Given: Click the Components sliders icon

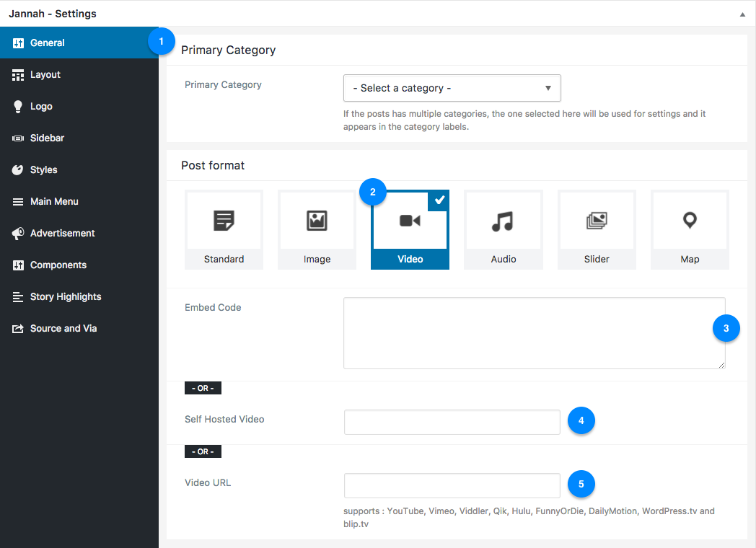Looking at the screenshot, I should [x=18, y=265].
